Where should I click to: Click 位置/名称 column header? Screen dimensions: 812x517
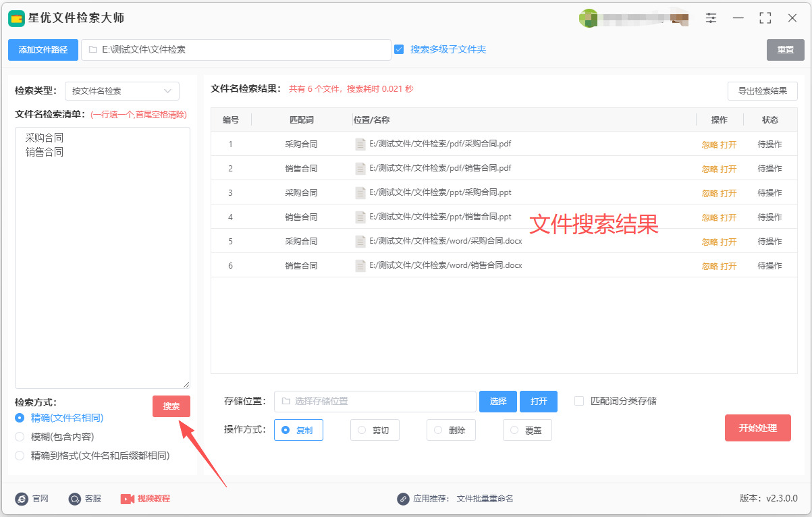(371, 120)
